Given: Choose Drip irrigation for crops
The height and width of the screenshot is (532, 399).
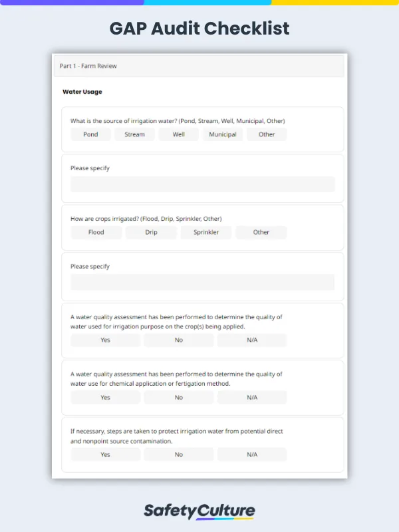Looking at the screenshot, I should coord(151,232).
